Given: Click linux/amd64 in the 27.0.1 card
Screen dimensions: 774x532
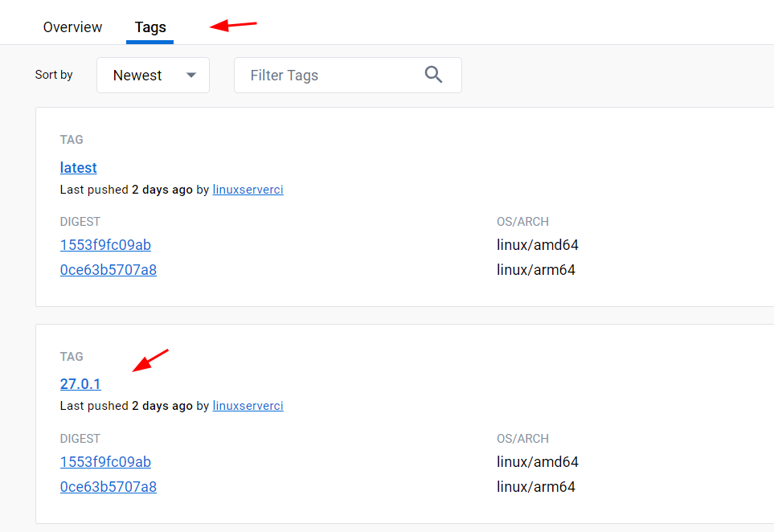Looking at the screenshot, I should coord(538,462).
